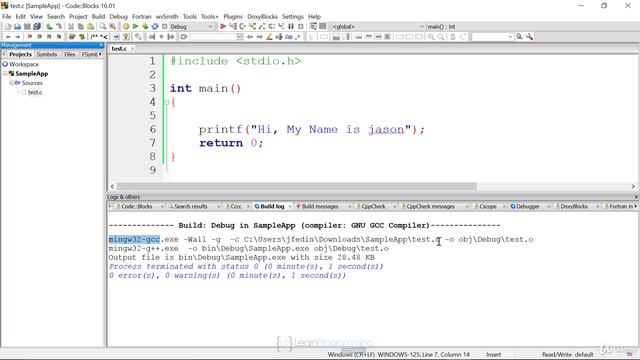Switch to the Debugger log tab
Image resolution: width=640 pixels, height=360 pixels.
pyautogui.click(x=527, y=207)
